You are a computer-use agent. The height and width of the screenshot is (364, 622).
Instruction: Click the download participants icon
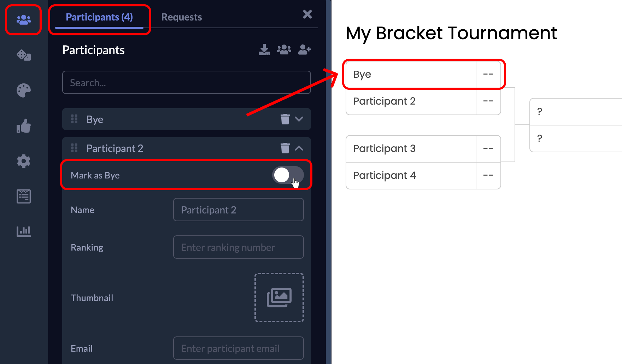(264, 50)
